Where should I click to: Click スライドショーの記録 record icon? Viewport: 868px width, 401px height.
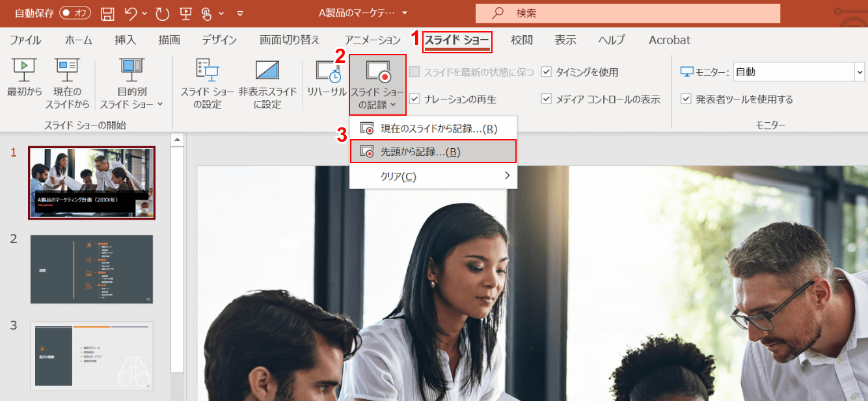(377, 71)
